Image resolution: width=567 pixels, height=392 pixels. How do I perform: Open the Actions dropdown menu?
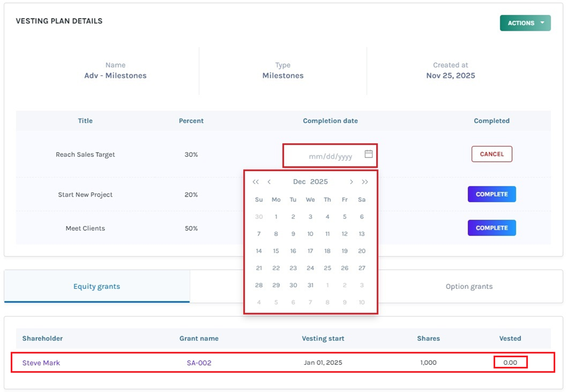pyautogui.click(x=525, y=23)
